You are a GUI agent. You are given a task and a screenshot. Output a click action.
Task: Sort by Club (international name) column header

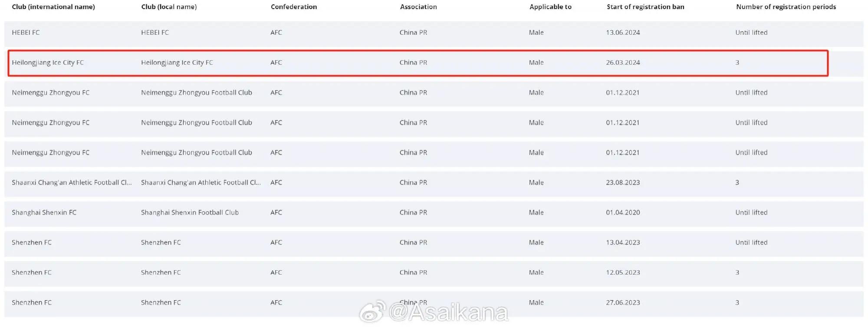click(x=53, y=7)
